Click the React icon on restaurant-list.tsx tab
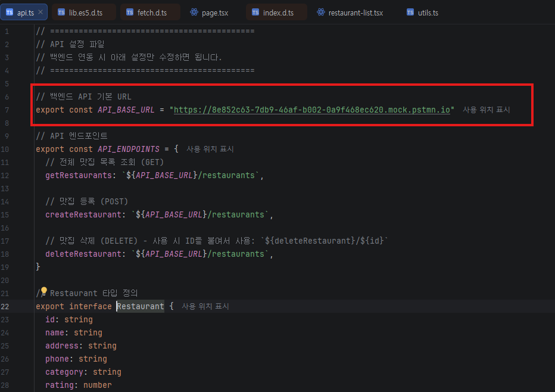The width and height of the screenshot is (555, 392). pos(321,13)
